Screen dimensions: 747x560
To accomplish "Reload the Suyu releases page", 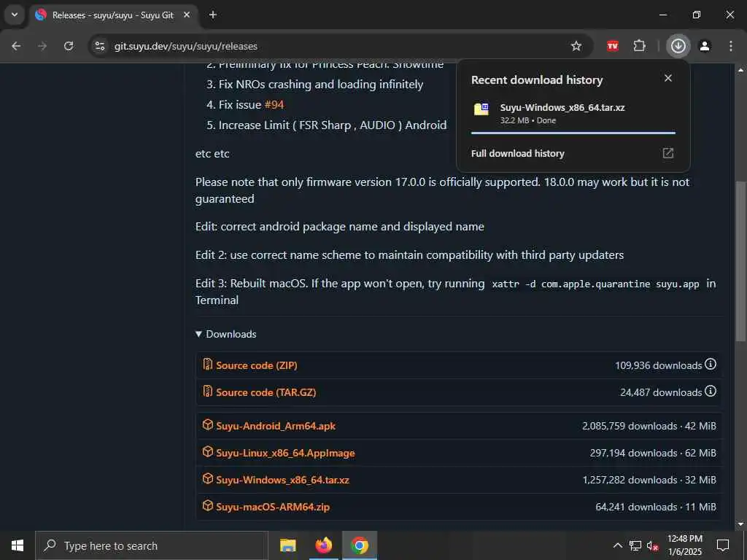I will (69, 46).
